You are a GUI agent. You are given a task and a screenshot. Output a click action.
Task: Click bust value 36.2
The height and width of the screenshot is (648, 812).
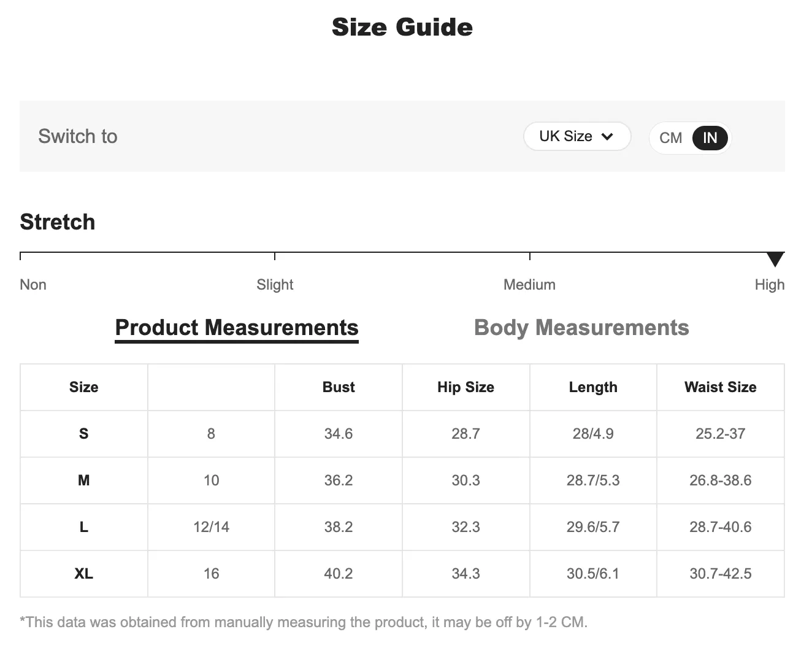(339, 480)
